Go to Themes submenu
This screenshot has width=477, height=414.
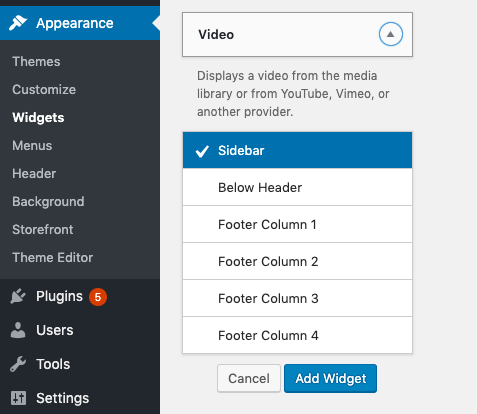[x=36, y=62]
